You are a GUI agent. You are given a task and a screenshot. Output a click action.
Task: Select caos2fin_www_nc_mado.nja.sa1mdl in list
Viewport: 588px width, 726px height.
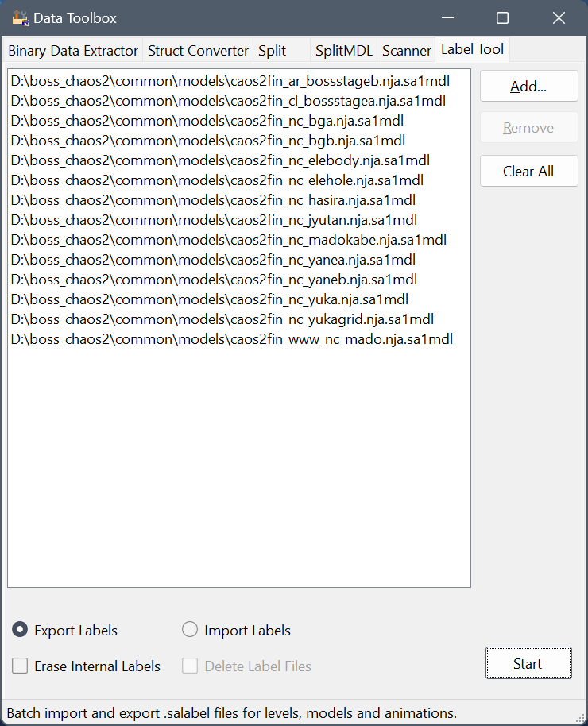click(232, 339)
